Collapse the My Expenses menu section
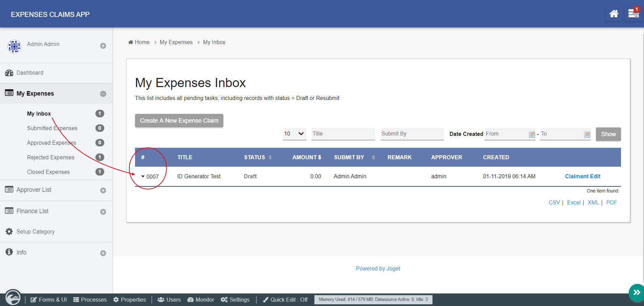 tap(103, 94)
